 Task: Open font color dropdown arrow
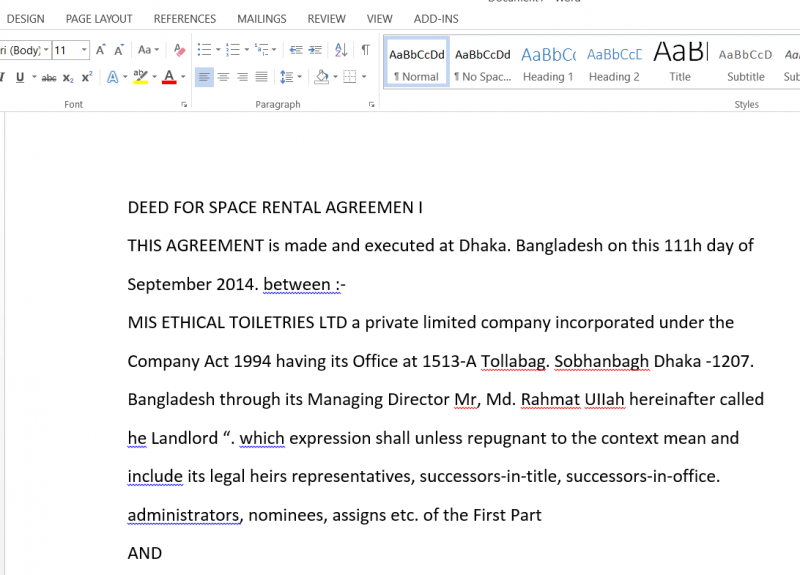click(183, 77)
